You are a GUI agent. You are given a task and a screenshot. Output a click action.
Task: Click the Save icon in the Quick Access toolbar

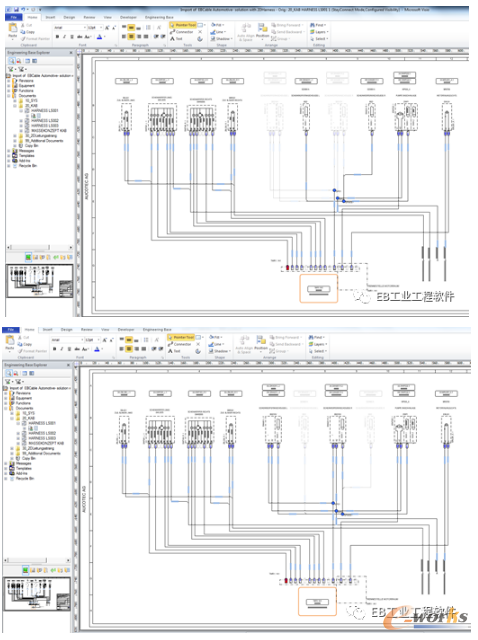(x=16, y=9)
